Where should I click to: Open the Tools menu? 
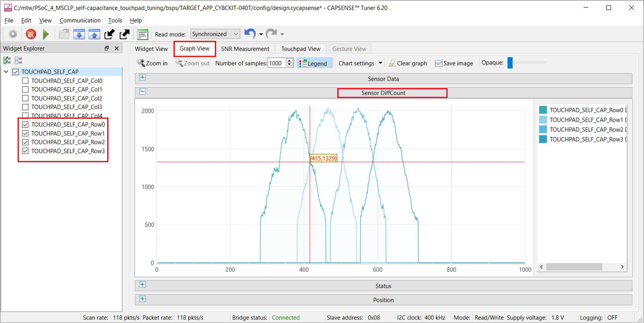pyautogui.click(x=115, y=20)
